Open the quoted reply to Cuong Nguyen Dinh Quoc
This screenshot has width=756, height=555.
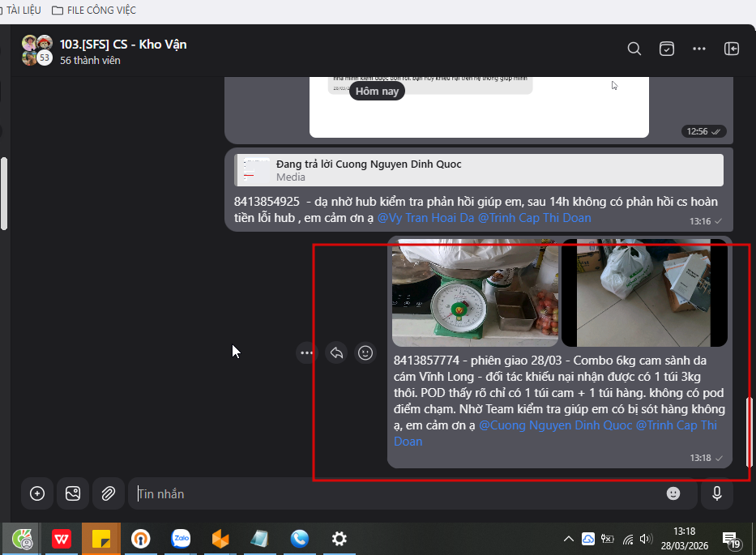479,170
